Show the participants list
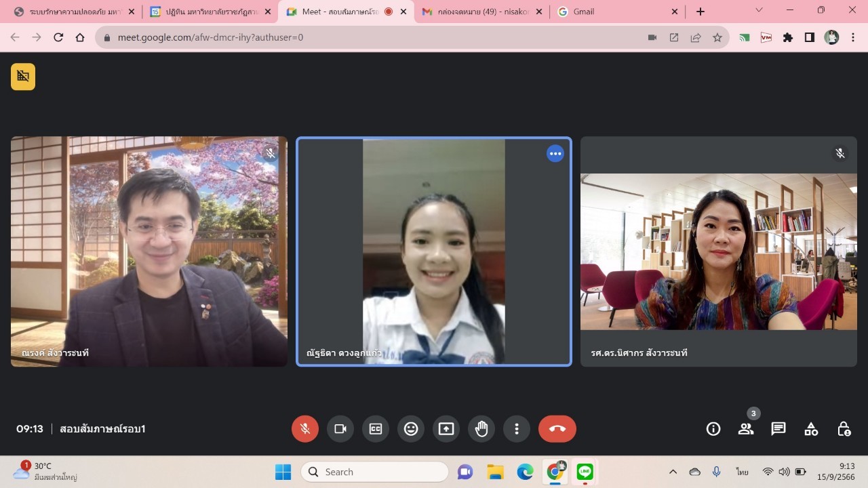The height and width of the screenshot is (488, 868). pyautogui.click(x=746, y=429)
